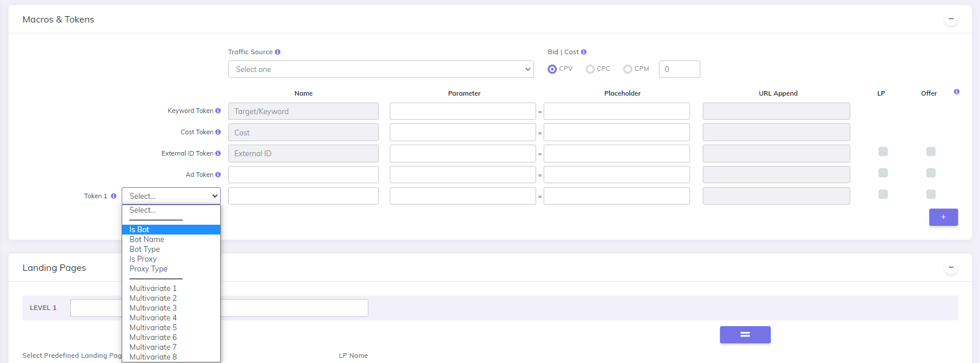Click Token 1 info icon
The image size is (980, 363).
pos(114,196)
